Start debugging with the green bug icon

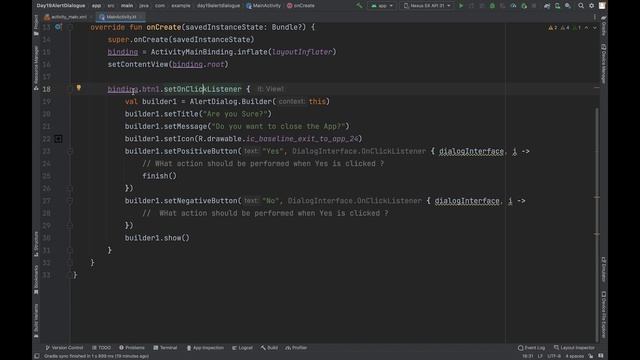(x=492, y=6)
